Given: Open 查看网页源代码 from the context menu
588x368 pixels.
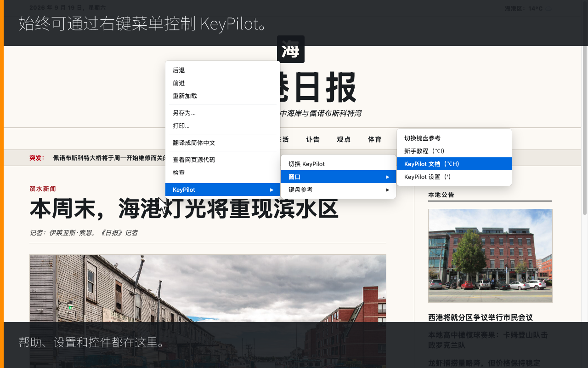Looking at the screenshot, I should point(223,160).
